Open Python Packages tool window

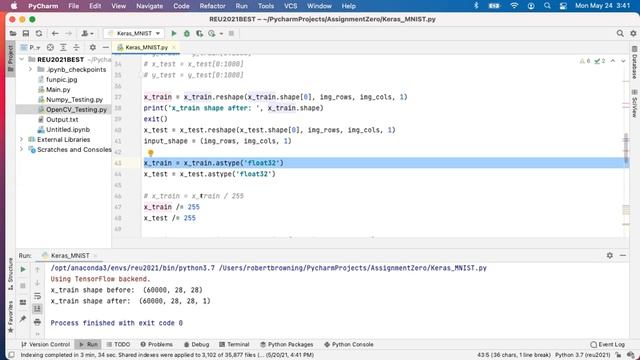click(287, 344)
